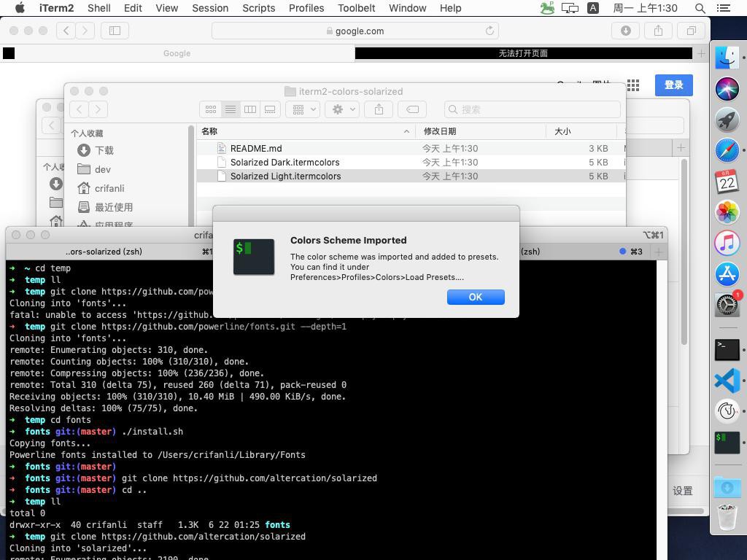Image resolution: width=747 pixels, height=560 pixels.
Task: Open the Apple menu
Action: click(x=20, y=8)
